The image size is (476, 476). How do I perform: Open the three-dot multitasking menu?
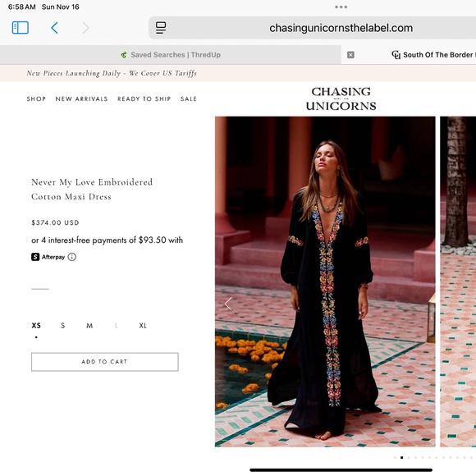pyautogui.click(x=341, y=7)
